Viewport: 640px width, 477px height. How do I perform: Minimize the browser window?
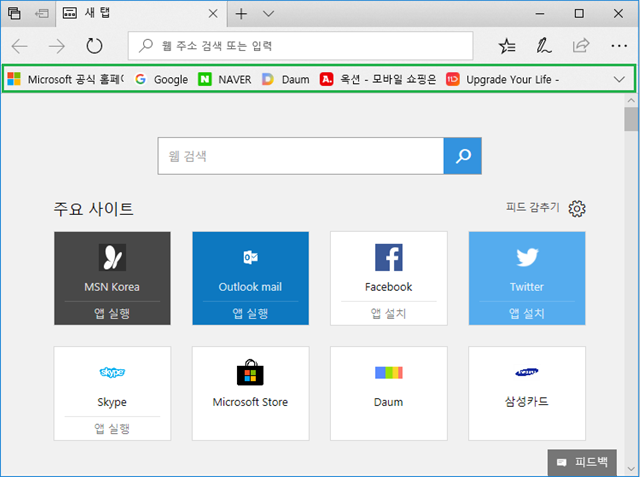(540, 13)
